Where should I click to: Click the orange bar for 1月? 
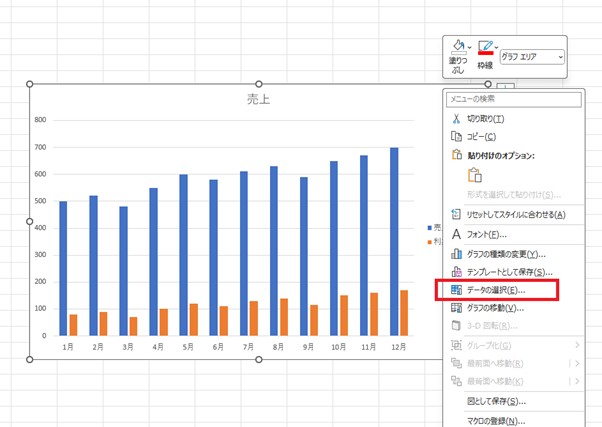point(73,325)
